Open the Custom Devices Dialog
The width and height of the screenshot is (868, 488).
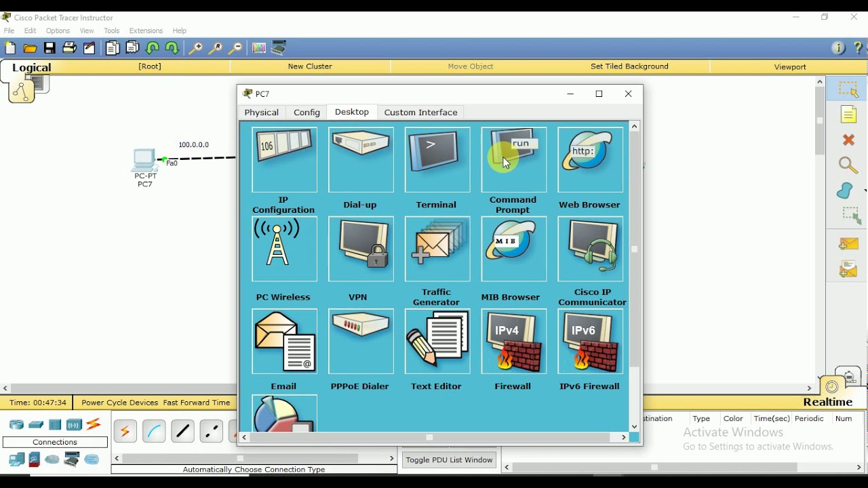(280, 48)
